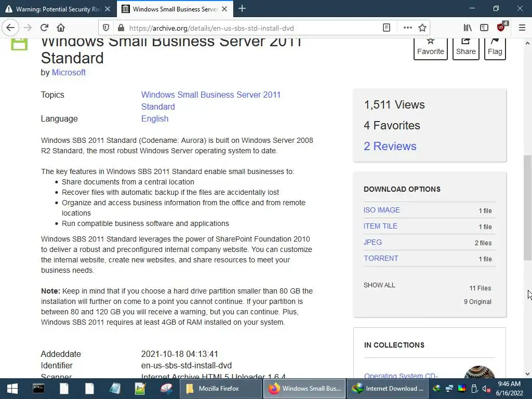Open the Microsoft author link
This screenshot has width=532, height=399.
69,73
